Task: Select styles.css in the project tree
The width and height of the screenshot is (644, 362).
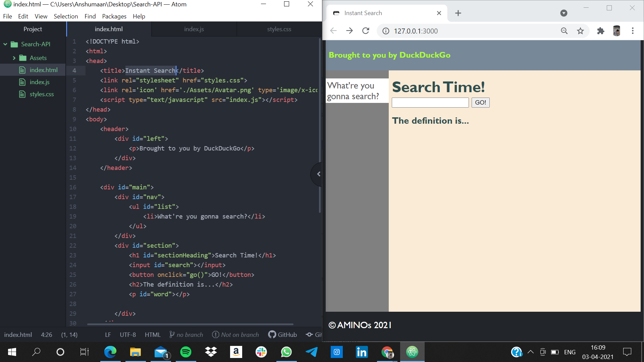Action: pos(42,94)
